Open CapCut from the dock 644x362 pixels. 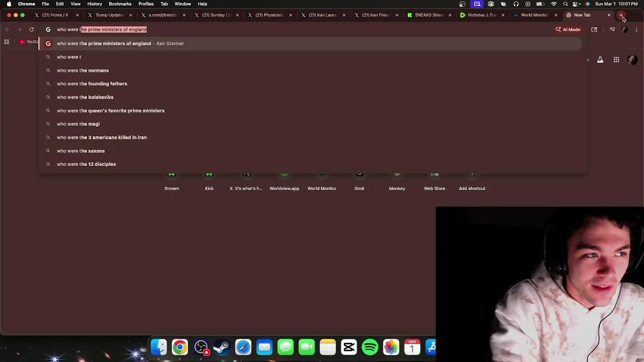[x=349, y=347]
